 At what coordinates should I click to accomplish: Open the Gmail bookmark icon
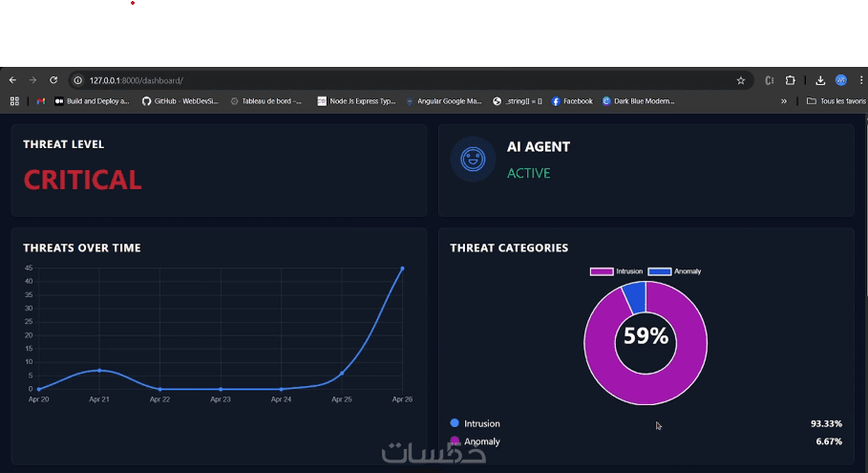[x=40, y=101]
